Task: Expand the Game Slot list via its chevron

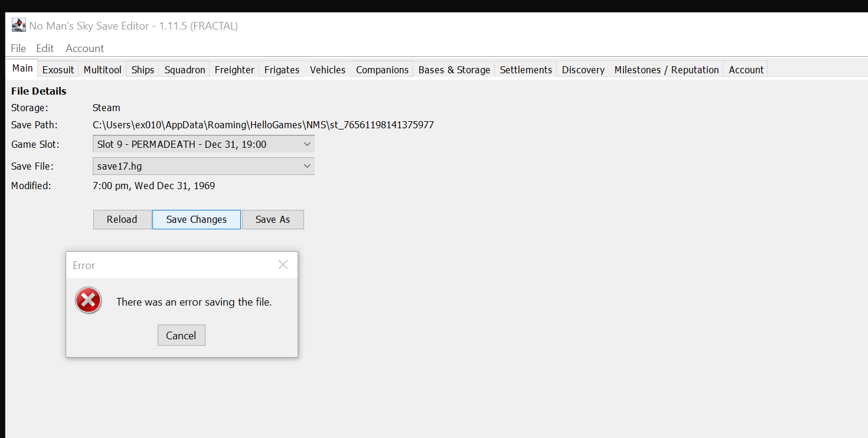Action: 307,144
